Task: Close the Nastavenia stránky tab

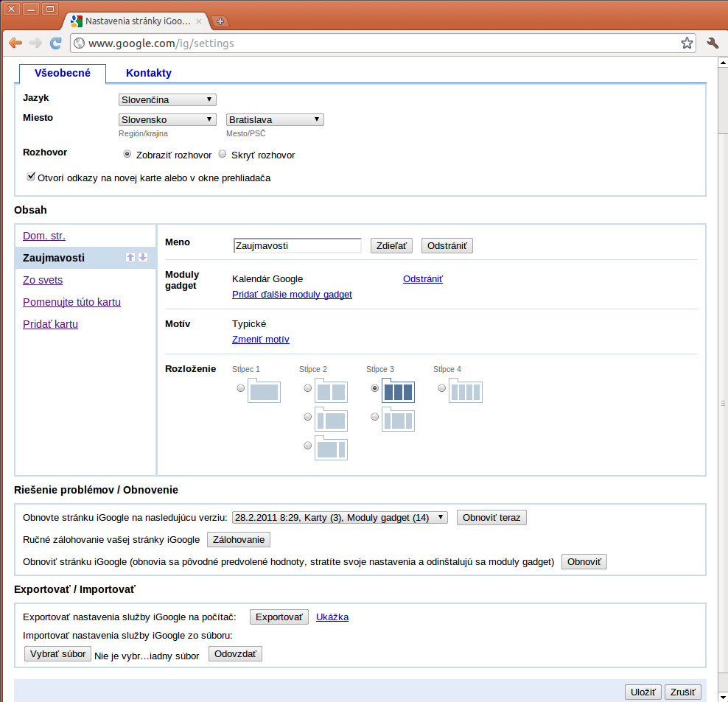Action: 199,21
